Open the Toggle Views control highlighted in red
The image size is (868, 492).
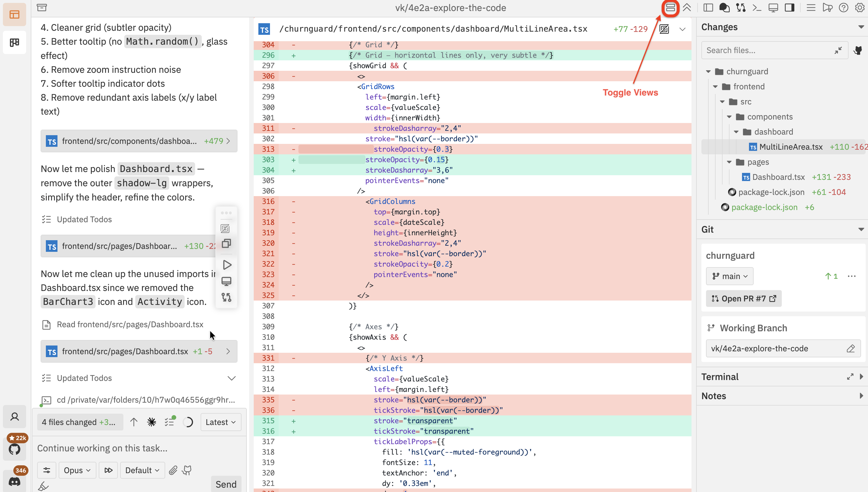[x=670, y=8]
